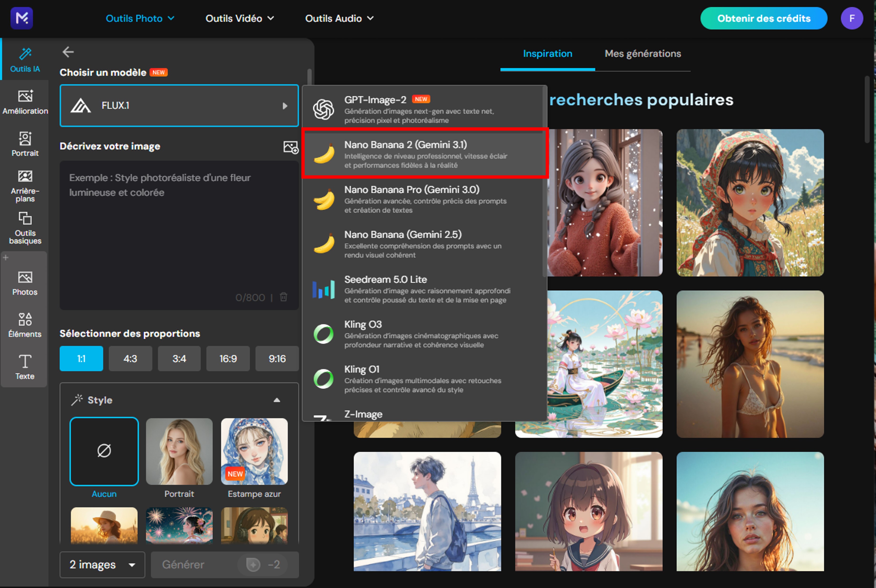Select the Estampe azur style
The height and width of the screenshot is (588, 876).
[254, 451]
